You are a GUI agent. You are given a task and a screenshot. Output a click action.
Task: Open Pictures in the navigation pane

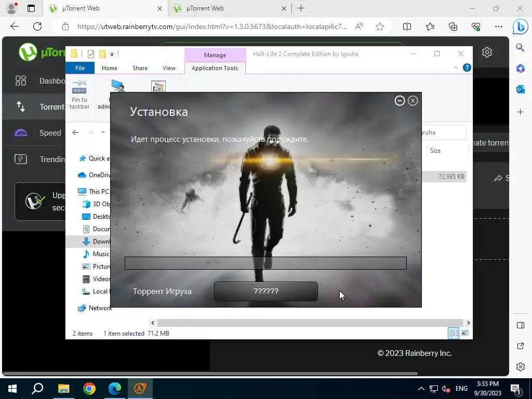(x=96, y=267)
